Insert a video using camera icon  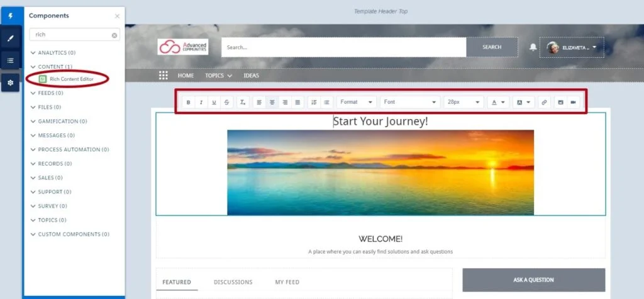coord(574,102)
